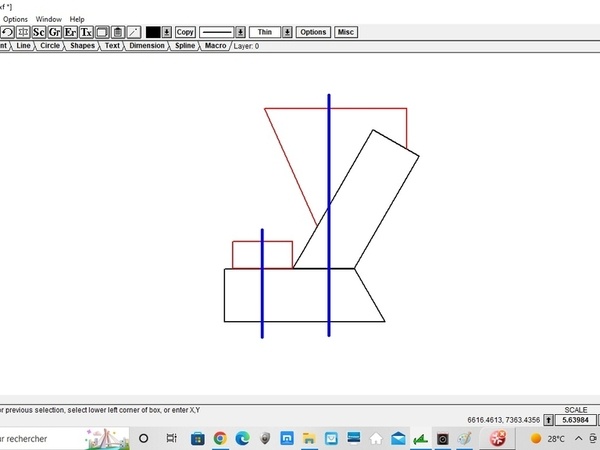
Task: Click the Er toolbar icon
Action: [x=70, y=32]
